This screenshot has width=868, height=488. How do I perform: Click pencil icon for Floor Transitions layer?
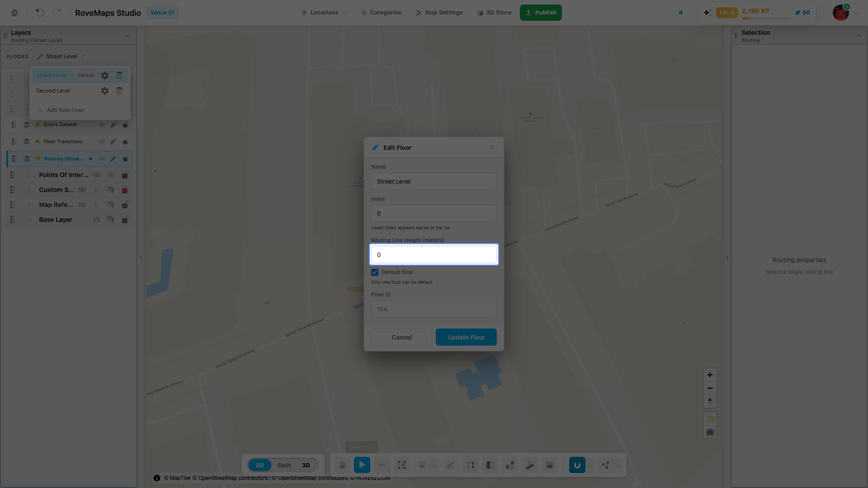pyautogui.click(x=113, y=142)
